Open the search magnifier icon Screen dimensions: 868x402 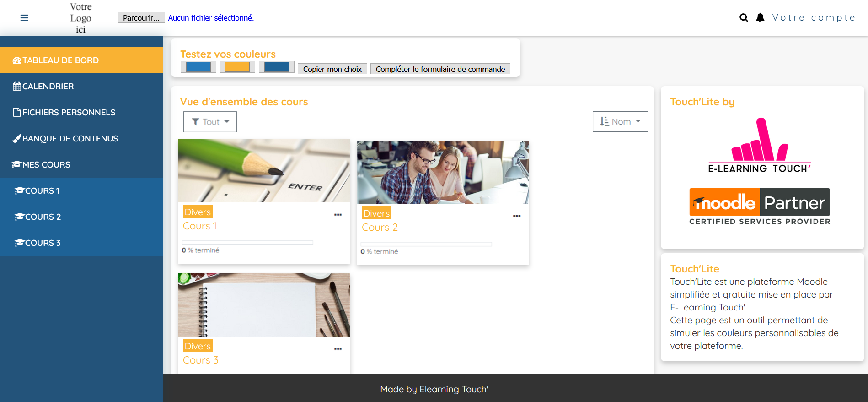click(744, 18)
